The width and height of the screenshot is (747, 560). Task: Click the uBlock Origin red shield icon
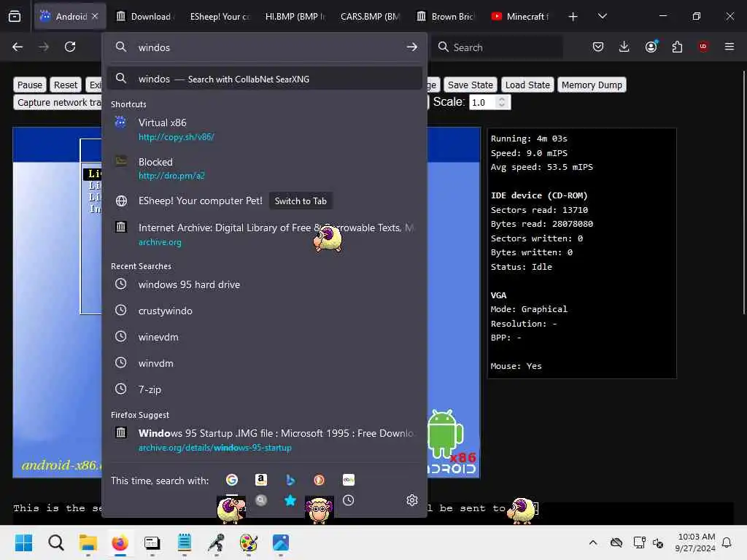tap(703, 47)
